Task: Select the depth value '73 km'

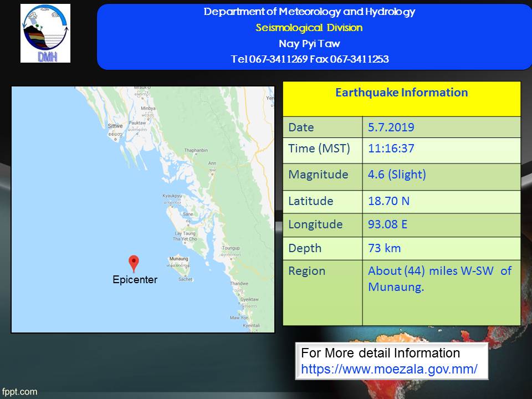Action: 384,248
